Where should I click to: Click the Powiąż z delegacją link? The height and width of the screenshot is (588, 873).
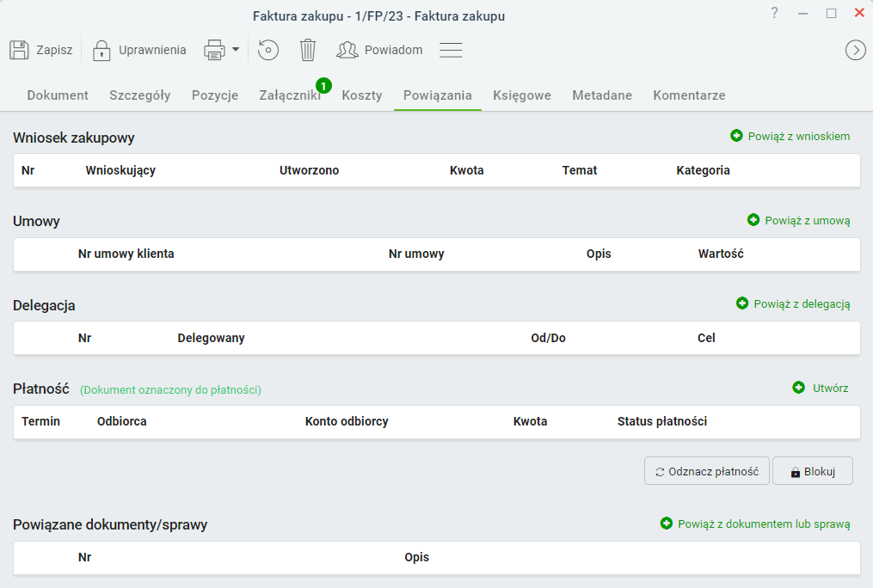802,303
